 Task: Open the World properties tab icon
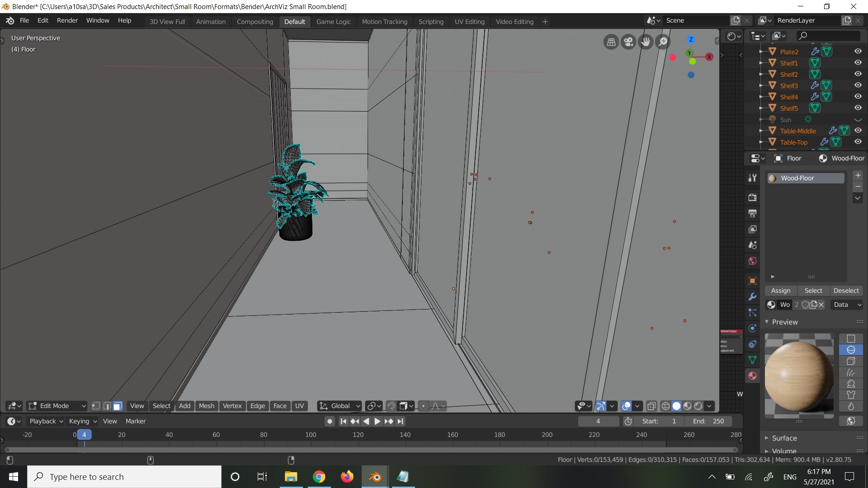click(x=752, y=261)
